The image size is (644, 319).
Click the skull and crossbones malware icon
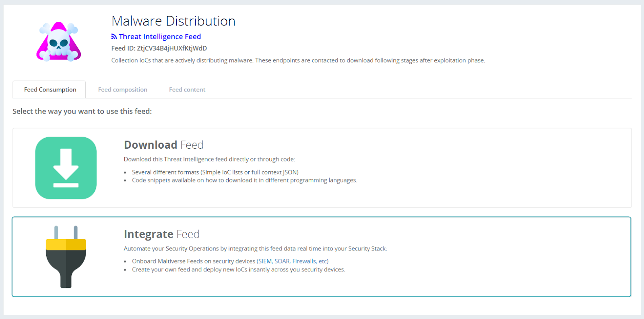59,42
